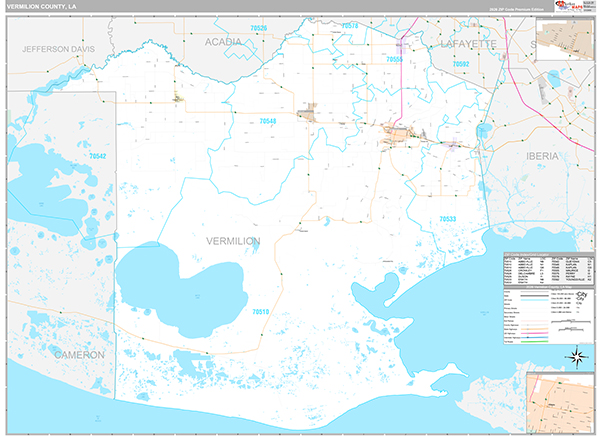The image size is (600, 436).
Task: Select the ZIP code 70592 label
Action: tap(461, 64)
